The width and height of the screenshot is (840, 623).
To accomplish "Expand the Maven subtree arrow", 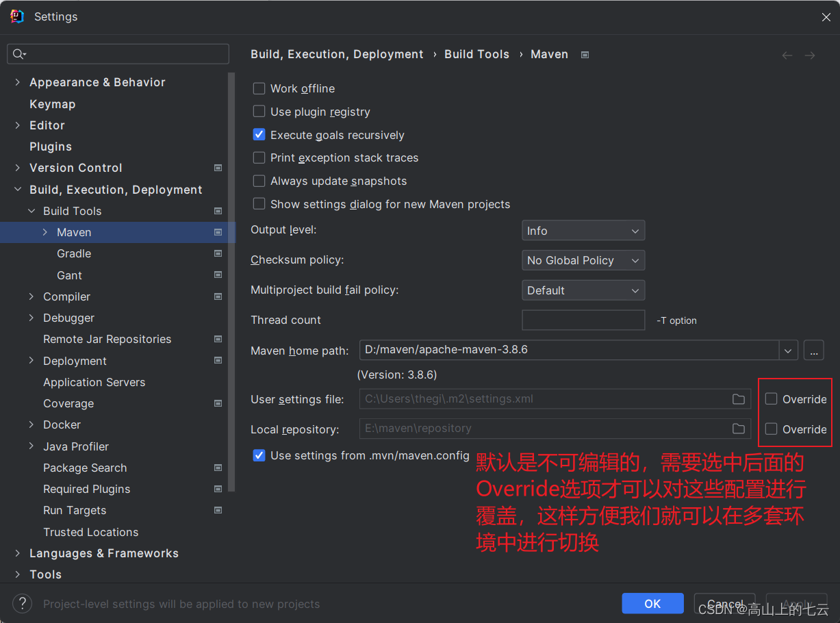I will 45,232.
